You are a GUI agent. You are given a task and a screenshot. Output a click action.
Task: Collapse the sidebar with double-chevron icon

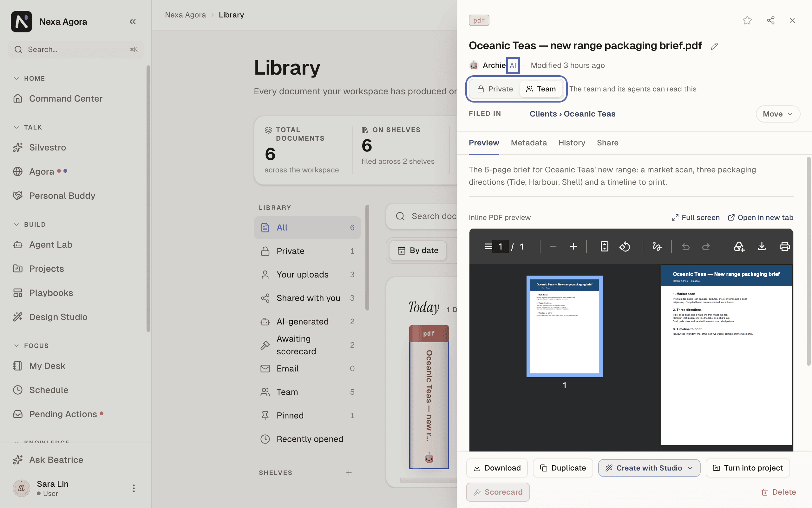133,22
